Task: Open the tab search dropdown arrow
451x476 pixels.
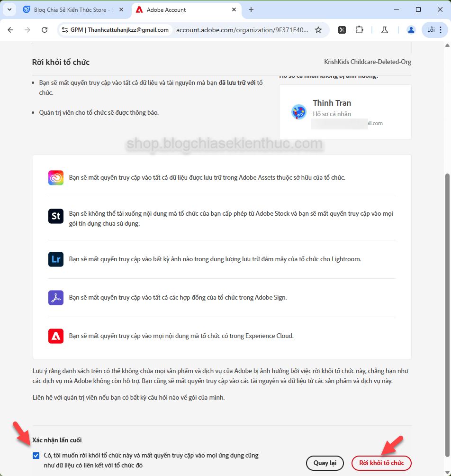Action: click(x=9, y=9)
